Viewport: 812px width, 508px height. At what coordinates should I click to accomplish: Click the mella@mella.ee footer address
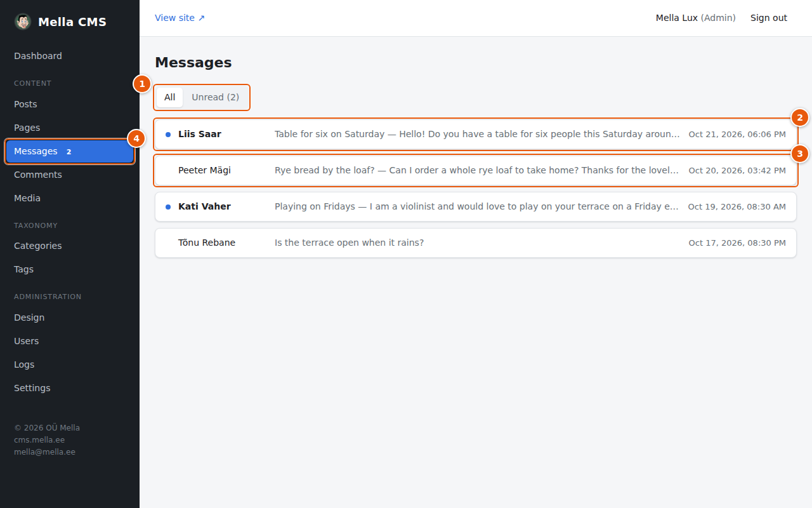pos(44,452)
